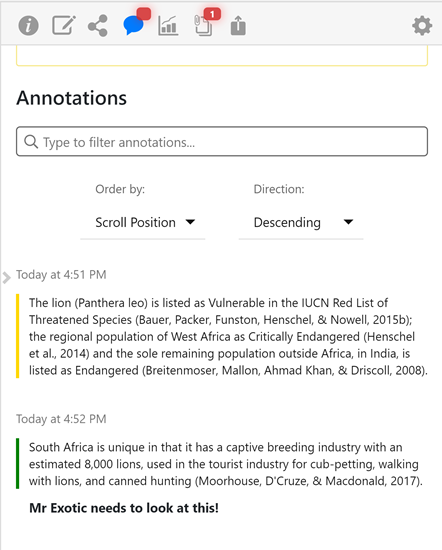Select the blue annotations speech-bubble icon

[x=134, y=25]
